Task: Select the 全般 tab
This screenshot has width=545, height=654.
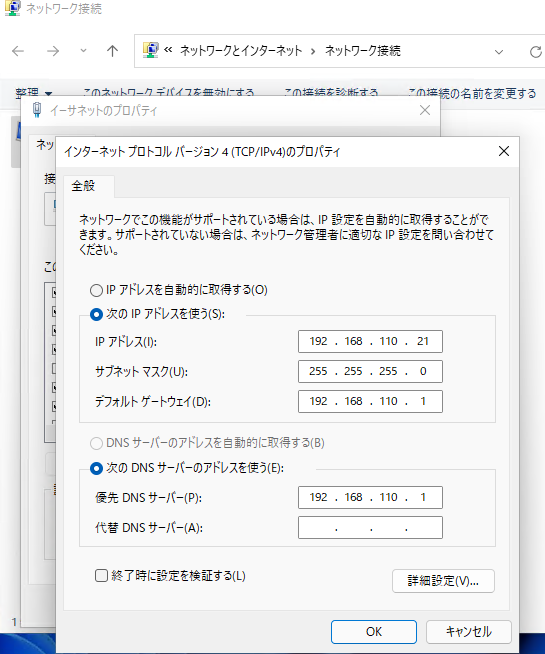Action: 83,186
